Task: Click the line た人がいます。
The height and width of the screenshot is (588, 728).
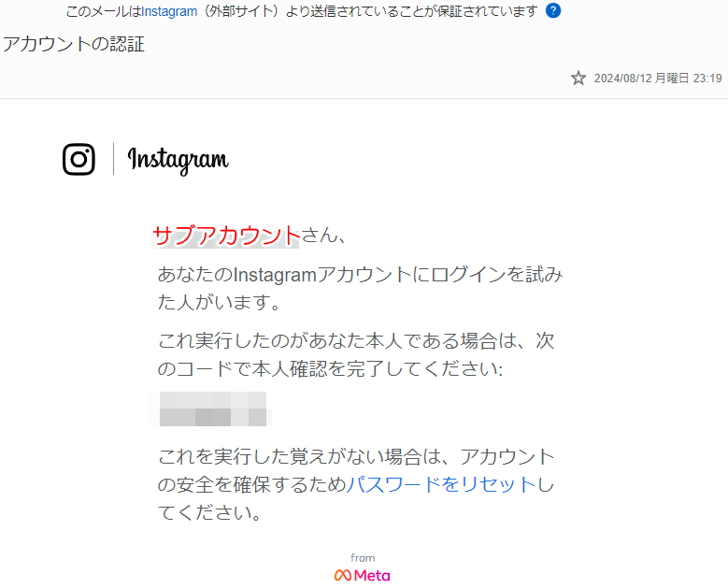Action: [x=219, y=302]
